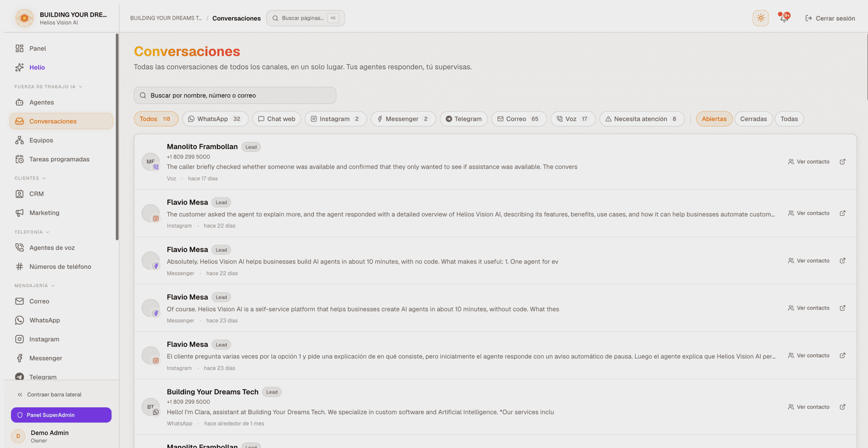Open Tareas programadas in the sidebar

[61, 159]
